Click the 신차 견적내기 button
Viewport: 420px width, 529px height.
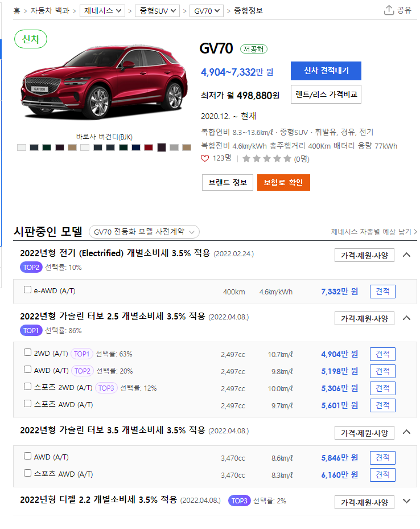326,71
